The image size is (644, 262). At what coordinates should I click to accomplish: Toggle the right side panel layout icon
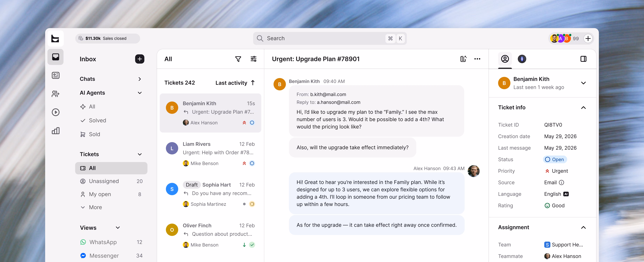tap(583, 59)
